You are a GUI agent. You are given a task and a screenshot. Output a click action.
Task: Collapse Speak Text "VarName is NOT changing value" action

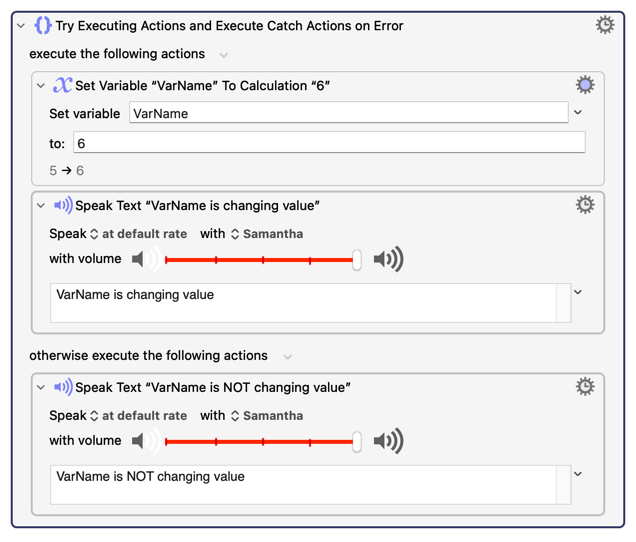click(41, 387)
